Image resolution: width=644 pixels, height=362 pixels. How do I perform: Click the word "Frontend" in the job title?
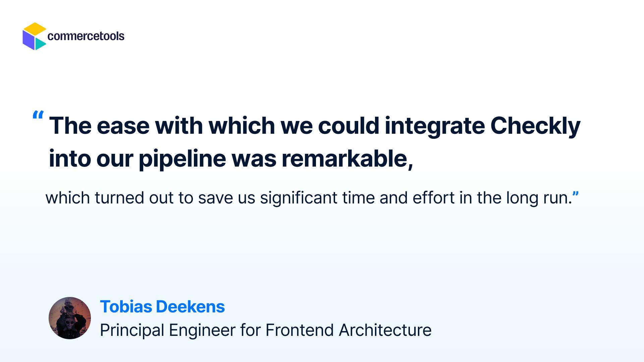point(299,330)
